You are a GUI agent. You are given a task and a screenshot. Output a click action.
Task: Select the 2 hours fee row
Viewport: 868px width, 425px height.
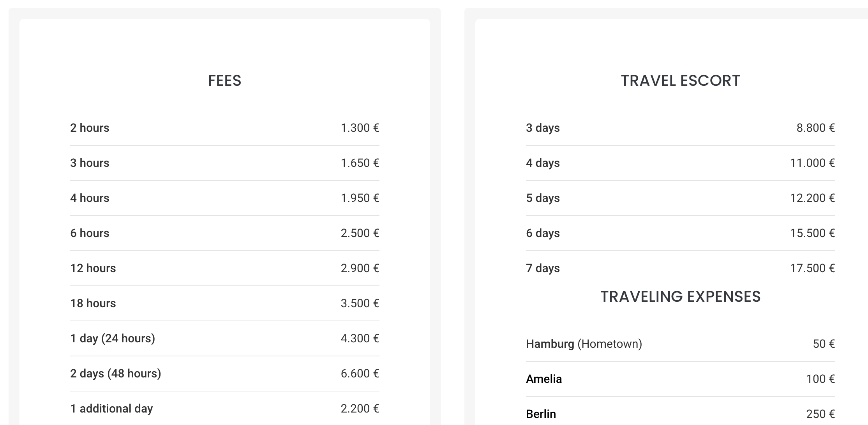click(x=225, y=128)
